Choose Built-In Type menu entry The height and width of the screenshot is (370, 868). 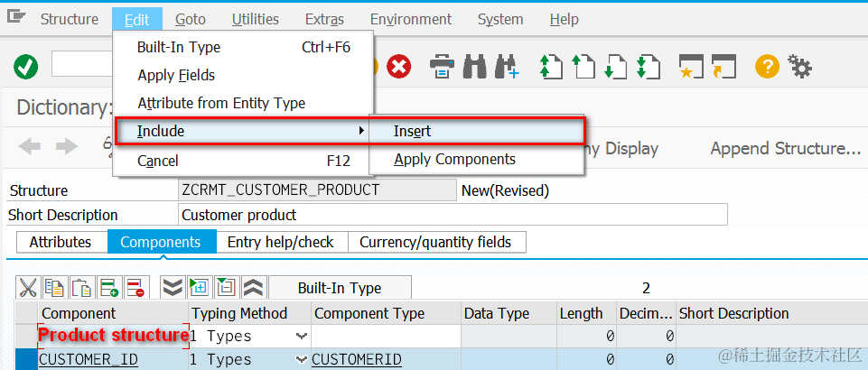244,48
